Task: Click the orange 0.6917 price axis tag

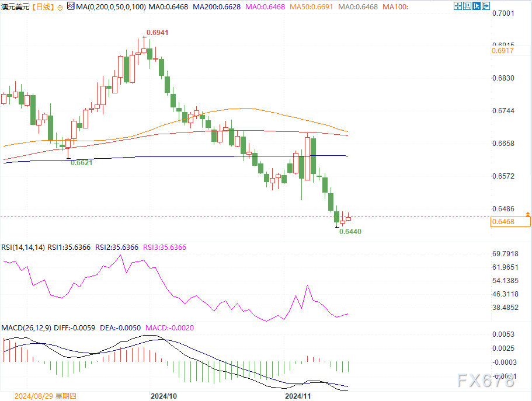Action: pyautogui.click(x=503, y=51)
